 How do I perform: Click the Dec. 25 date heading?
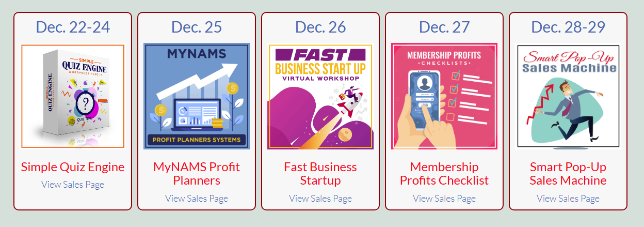[x=197, y=27]
